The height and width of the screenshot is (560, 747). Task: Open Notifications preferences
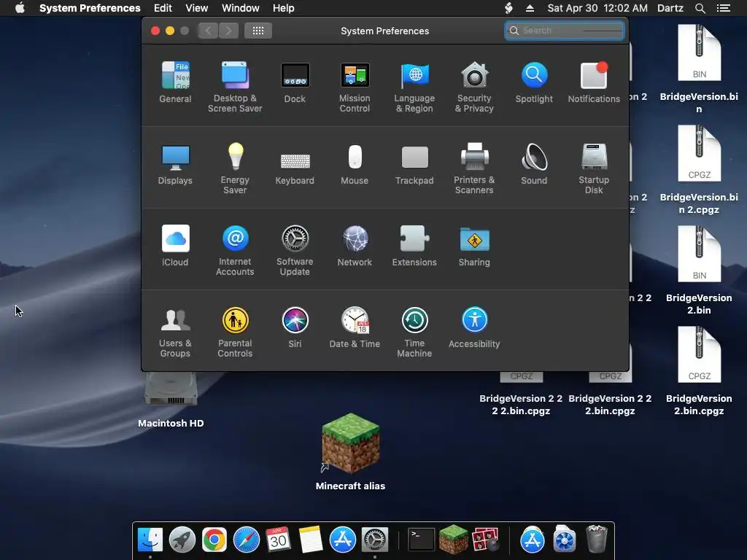point(594,82)
